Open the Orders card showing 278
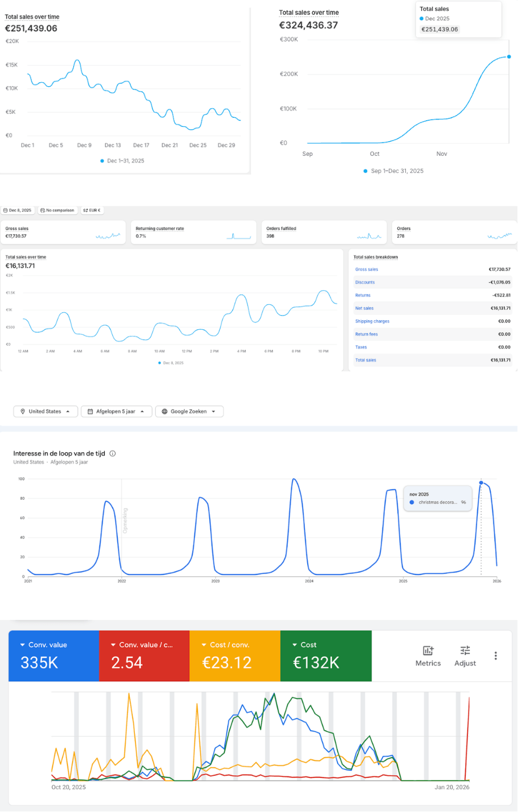This screenshot has width=518, height=812. click(455, 232)
